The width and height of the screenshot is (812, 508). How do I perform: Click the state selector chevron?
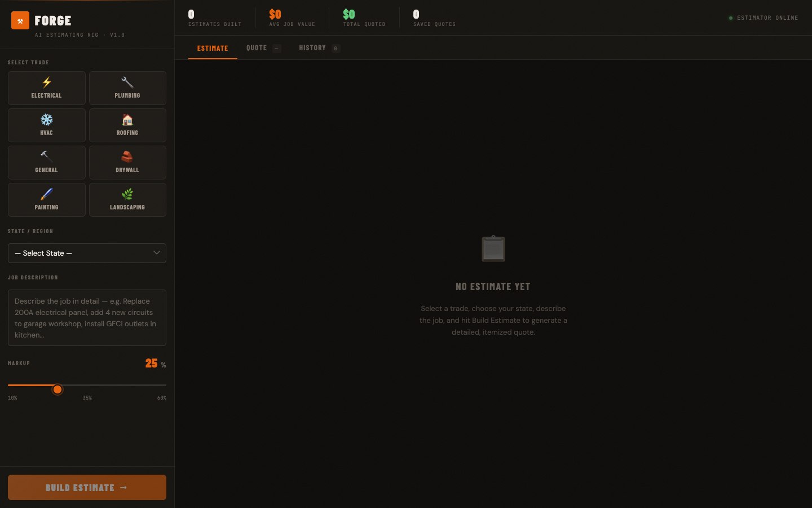pos(157,253)
